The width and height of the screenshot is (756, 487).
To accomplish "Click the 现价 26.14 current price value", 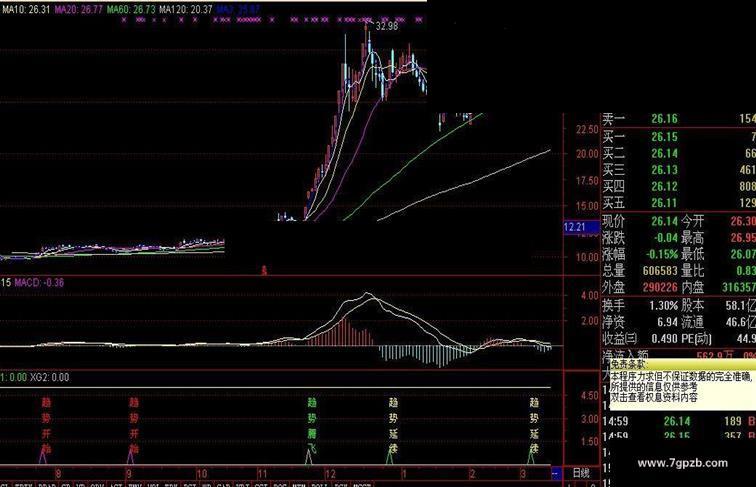I will pyautogui.click(x=664, y=221).
